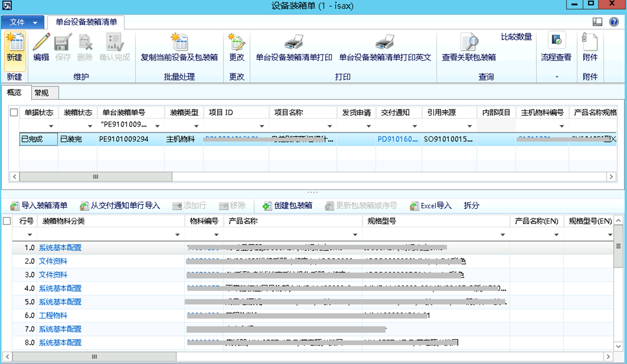Open 装箱状态 filter dropdown arrow
The image size is (627, 364).
click(x=90, y=127)
